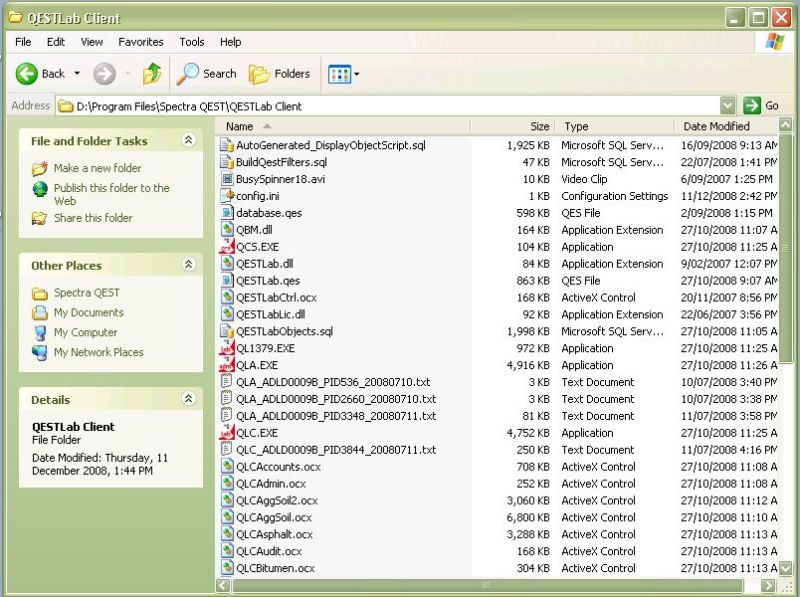Viewport: 800px width, 597px height.
Task: Expand the address bar dropdown
Action: pos(729,105)
